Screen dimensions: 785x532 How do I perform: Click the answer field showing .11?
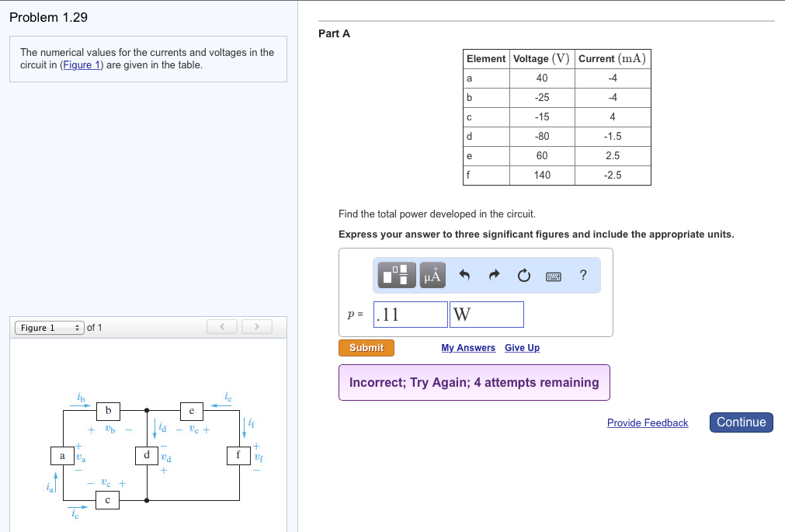[409, 314]
